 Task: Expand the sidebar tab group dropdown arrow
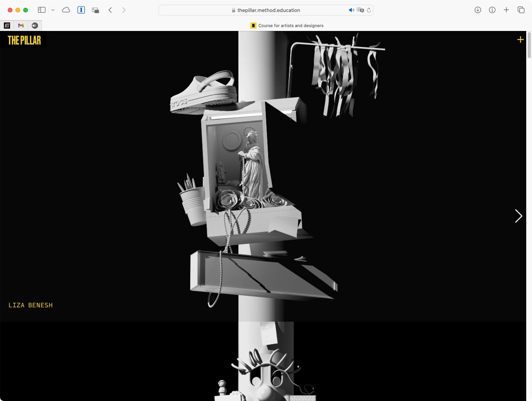click(53, 10)
